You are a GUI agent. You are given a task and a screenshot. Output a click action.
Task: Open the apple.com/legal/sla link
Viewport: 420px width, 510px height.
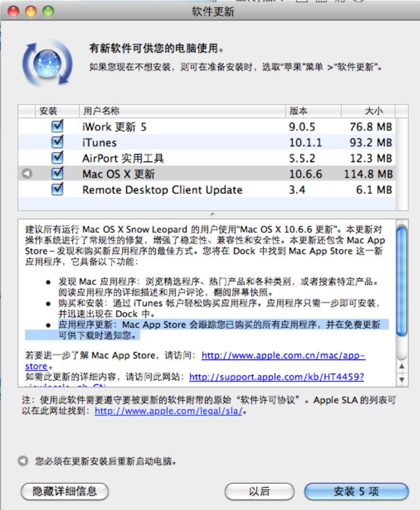tap(169, 411)
